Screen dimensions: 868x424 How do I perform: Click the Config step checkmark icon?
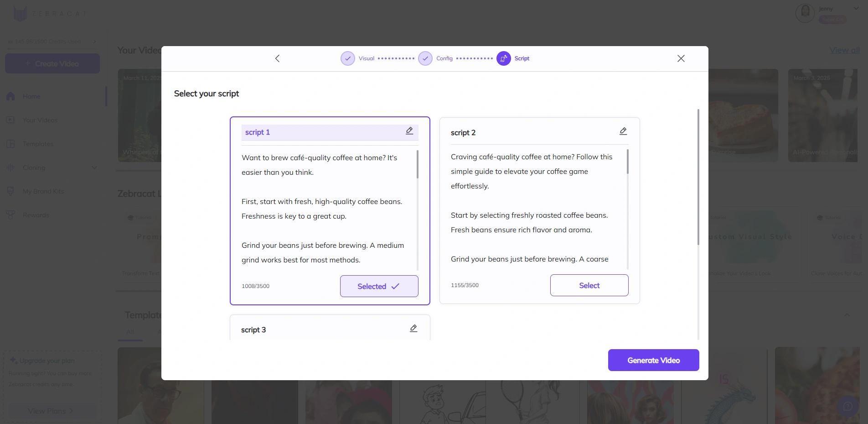425,58
